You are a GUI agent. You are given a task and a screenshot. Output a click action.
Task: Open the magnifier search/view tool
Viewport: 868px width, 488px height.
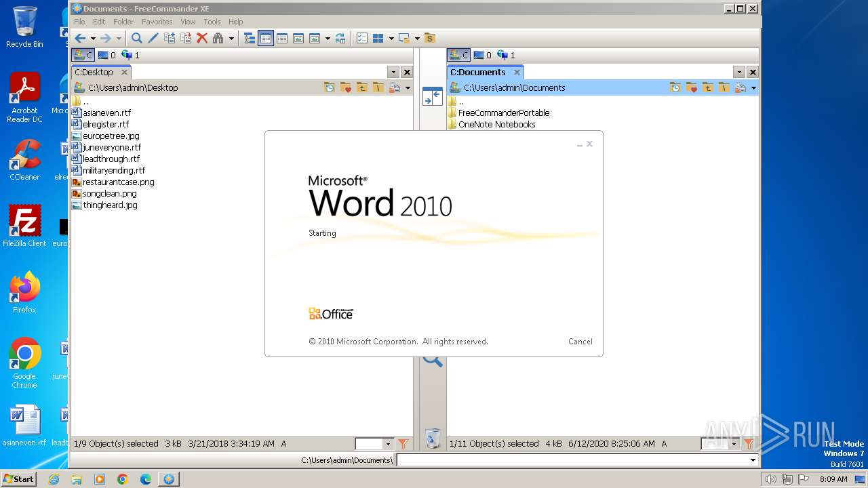[x=137, y=39]
